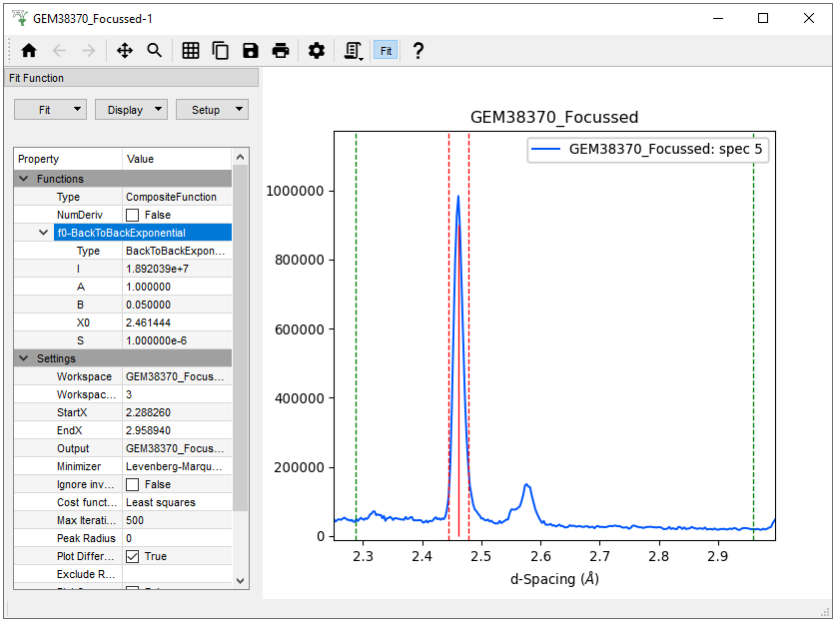Click the Home reset view icon
The width and height of the screenshot is (835, 621).
pyautogui.click(x=29, y=51)
